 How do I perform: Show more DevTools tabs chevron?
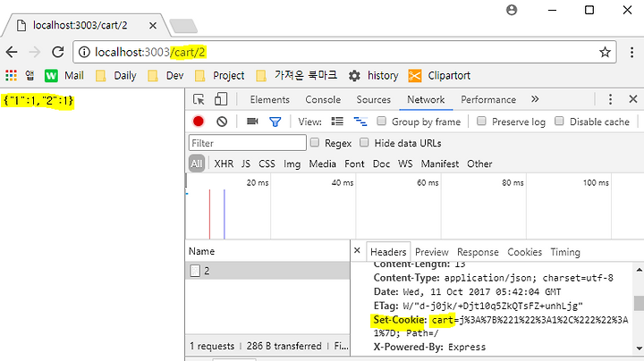pos(535,99)
